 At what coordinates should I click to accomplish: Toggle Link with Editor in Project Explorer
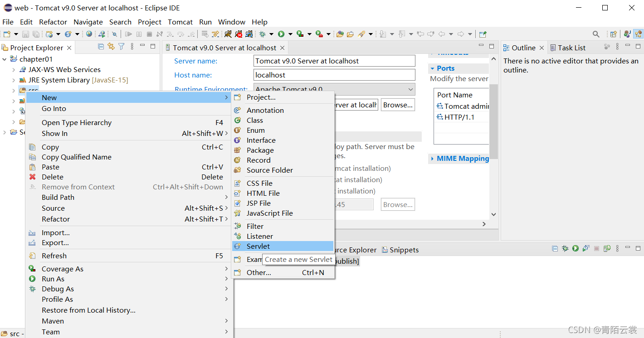111,47
